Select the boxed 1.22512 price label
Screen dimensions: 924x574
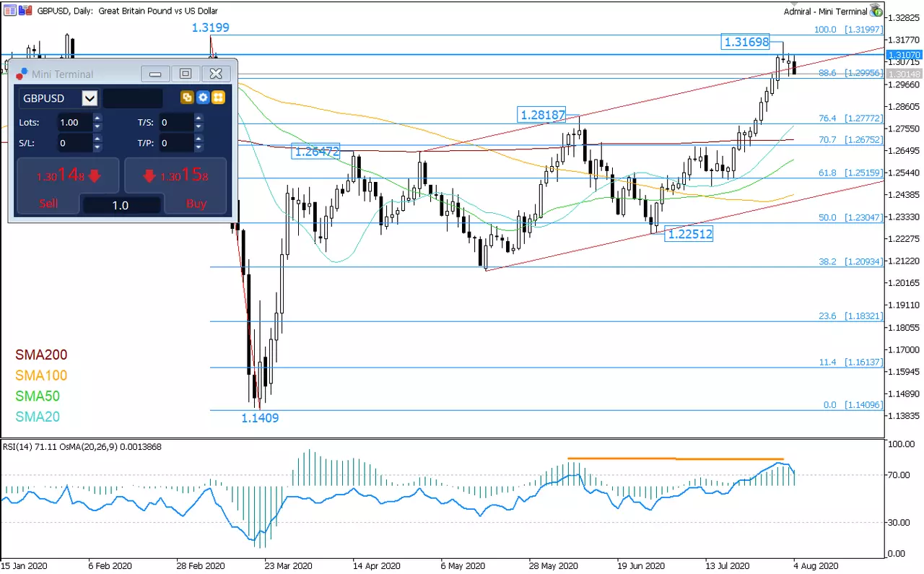689,233
